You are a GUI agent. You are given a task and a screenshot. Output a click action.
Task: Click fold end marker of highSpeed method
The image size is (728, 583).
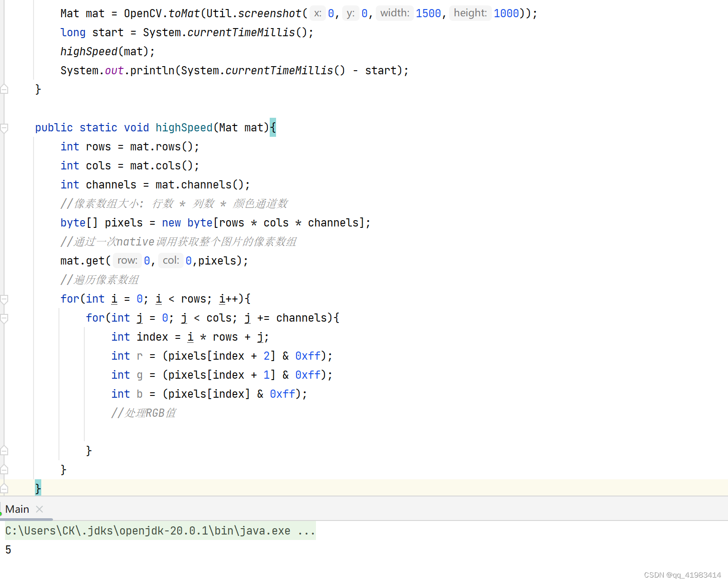4,489
